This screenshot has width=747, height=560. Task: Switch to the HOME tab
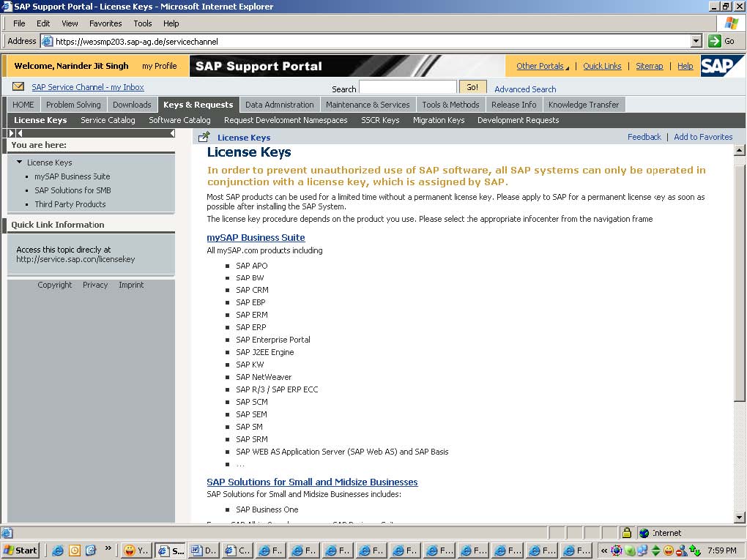pos(23,105)
